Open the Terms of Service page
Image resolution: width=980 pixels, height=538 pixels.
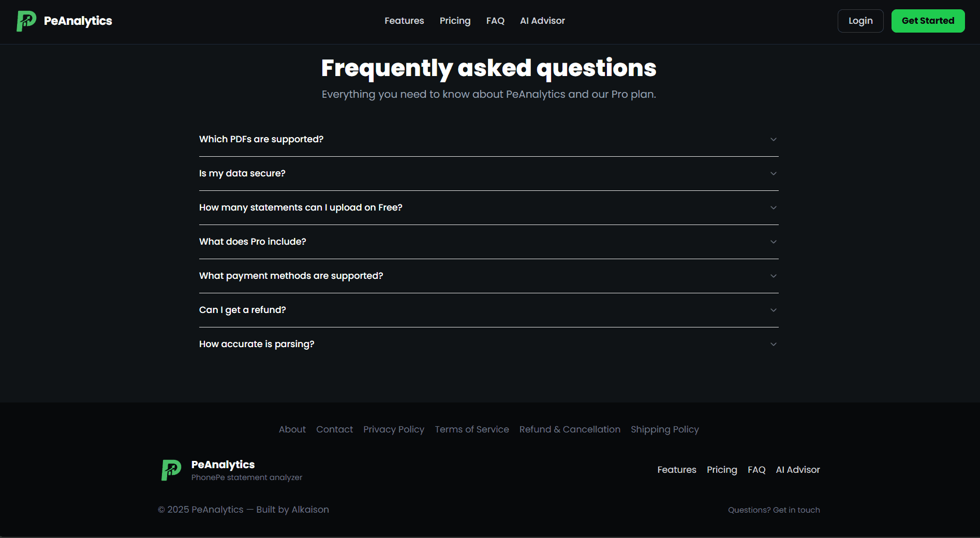pos(471,429)
